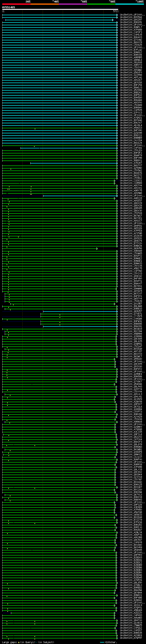Select hit label UniRef100_B9NFL7
Viewport: 146px width, 644px height.
pyautogui.click(x=131, y=27)
